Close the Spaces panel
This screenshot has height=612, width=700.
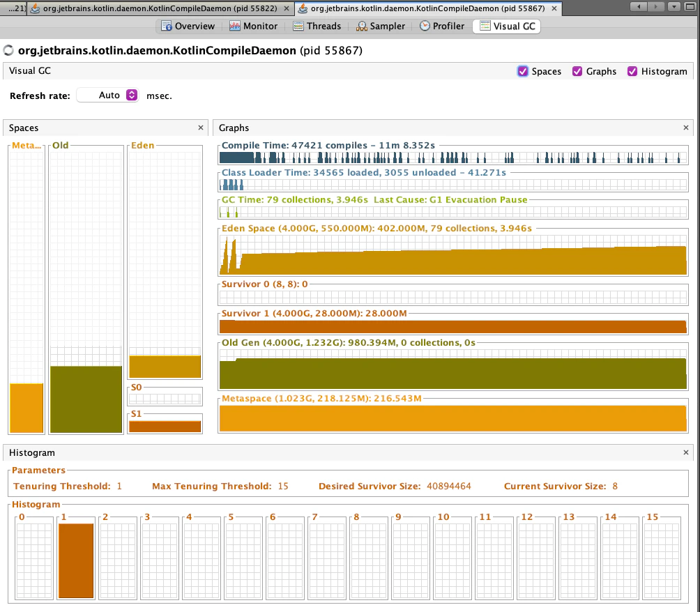(201, 128)
